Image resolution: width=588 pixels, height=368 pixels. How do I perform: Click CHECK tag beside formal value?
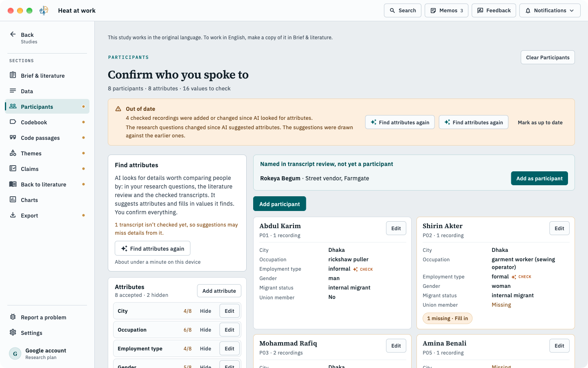tap(521, 277)
